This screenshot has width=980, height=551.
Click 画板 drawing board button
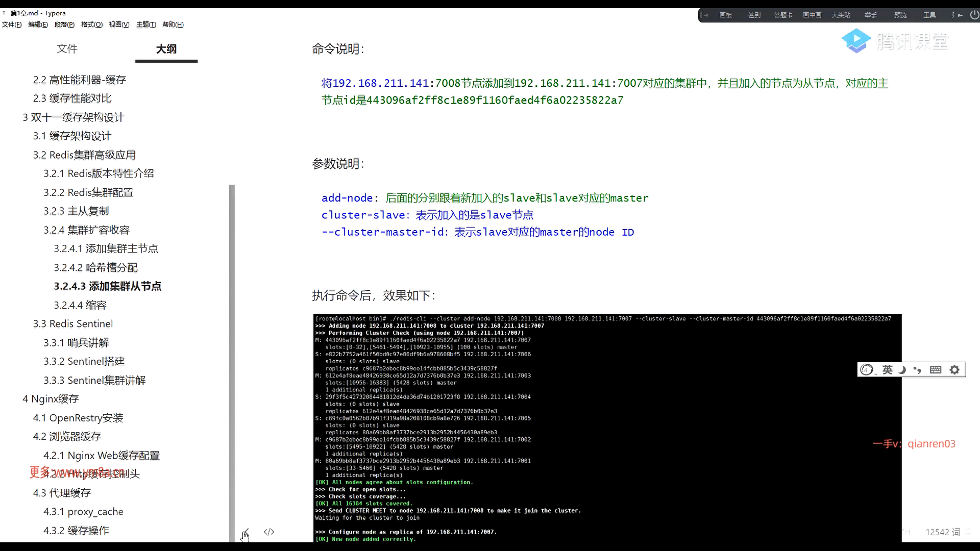(x=725, y=15)
